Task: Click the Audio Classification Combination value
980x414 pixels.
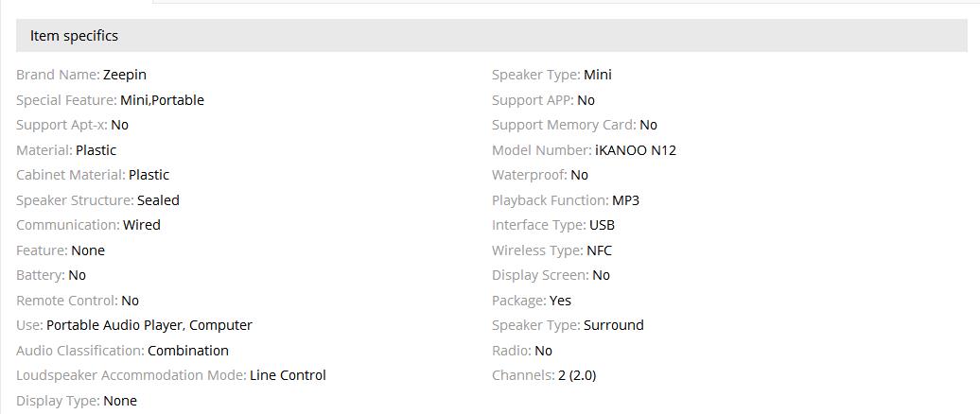Action: pos(188,351)
